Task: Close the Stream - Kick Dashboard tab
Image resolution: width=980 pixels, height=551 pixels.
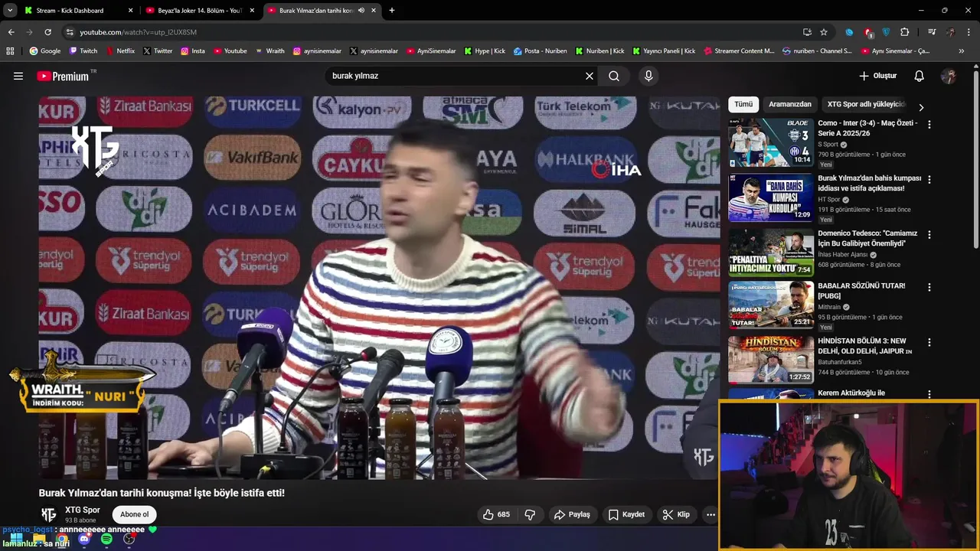Action: [x=130, y=11]
